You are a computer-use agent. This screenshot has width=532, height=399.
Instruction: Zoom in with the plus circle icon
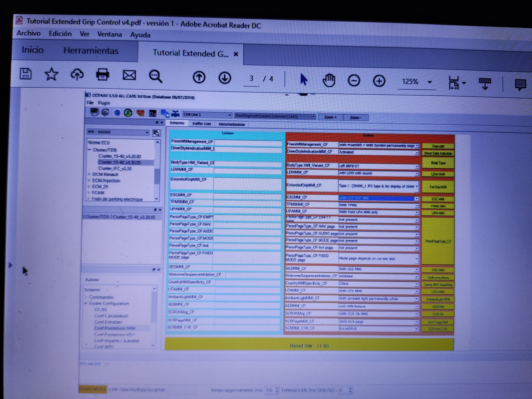point(379,81)
